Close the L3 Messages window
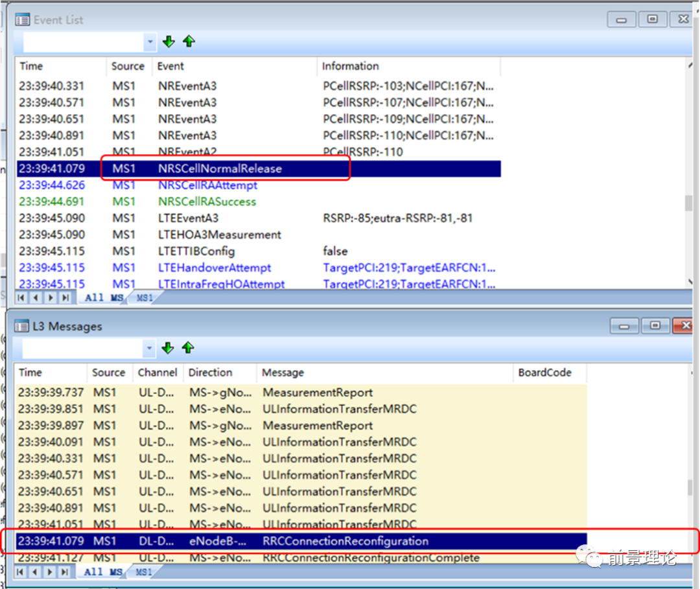The height and width of the screenshot is (589, 700). click(x=683, y=326)
